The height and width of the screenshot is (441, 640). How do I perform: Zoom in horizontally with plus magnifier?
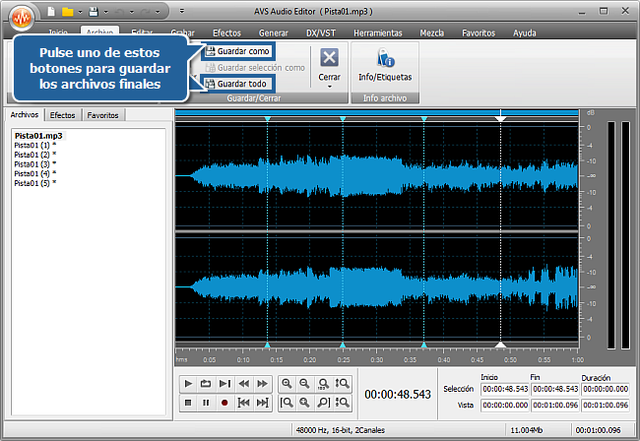[287, 383]
